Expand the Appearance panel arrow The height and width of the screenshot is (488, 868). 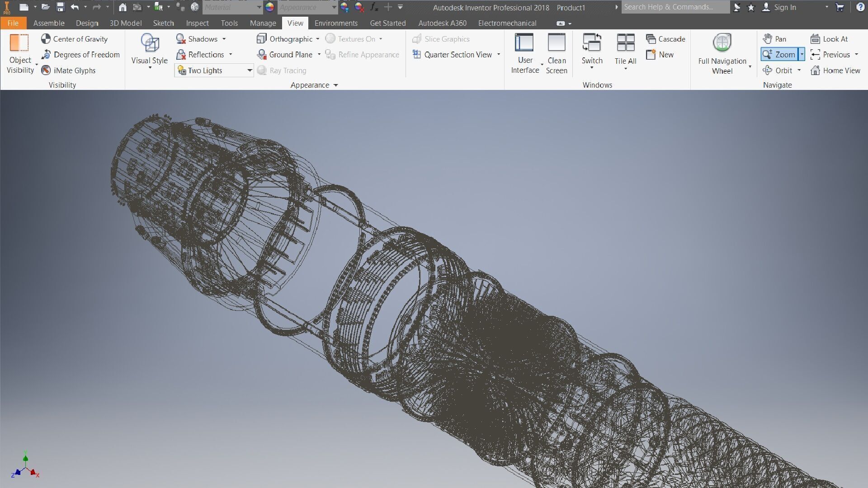[x=335, y=85]
